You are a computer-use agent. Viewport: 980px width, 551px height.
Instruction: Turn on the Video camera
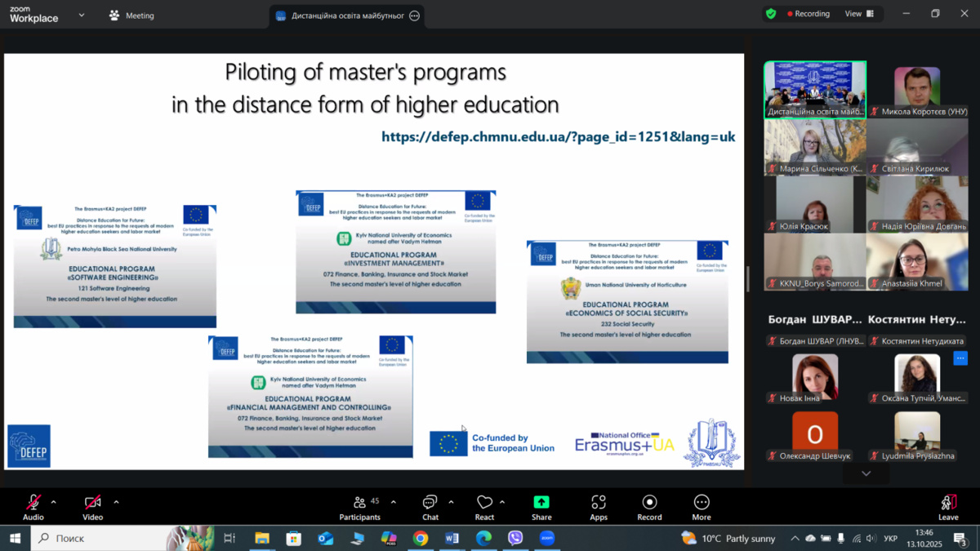tap(93, 506)
